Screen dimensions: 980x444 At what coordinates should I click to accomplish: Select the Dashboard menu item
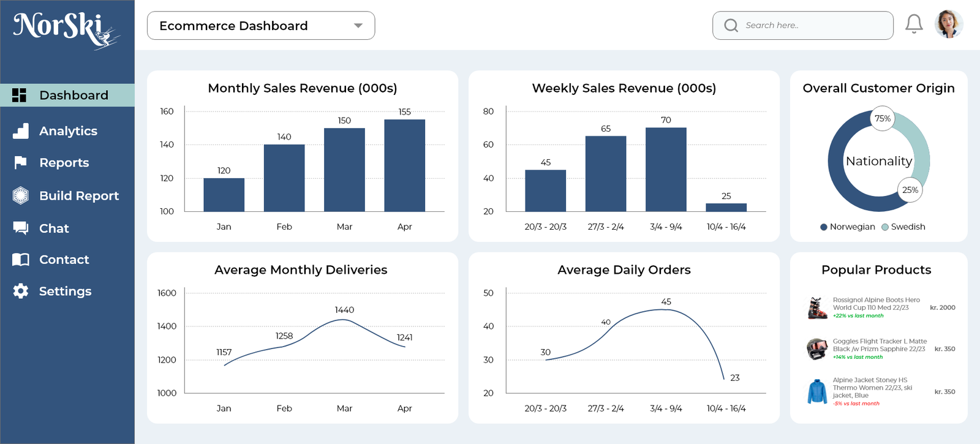tap(67, 95)
